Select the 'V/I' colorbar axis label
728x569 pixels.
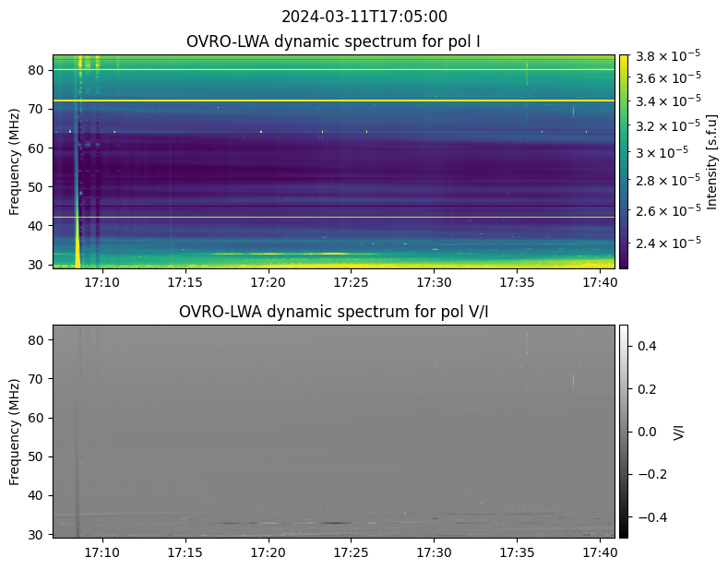coord(678,431)
